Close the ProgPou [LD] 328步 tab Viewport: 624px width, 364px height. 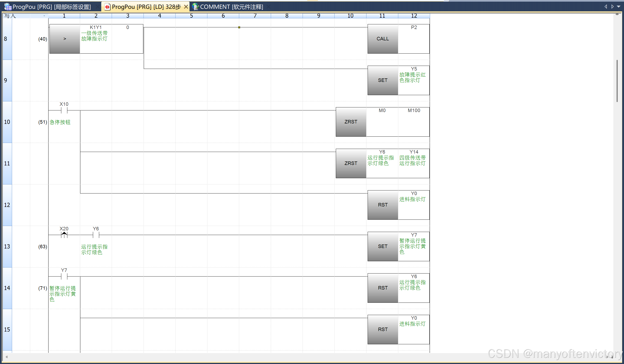[x=186, y=7]
